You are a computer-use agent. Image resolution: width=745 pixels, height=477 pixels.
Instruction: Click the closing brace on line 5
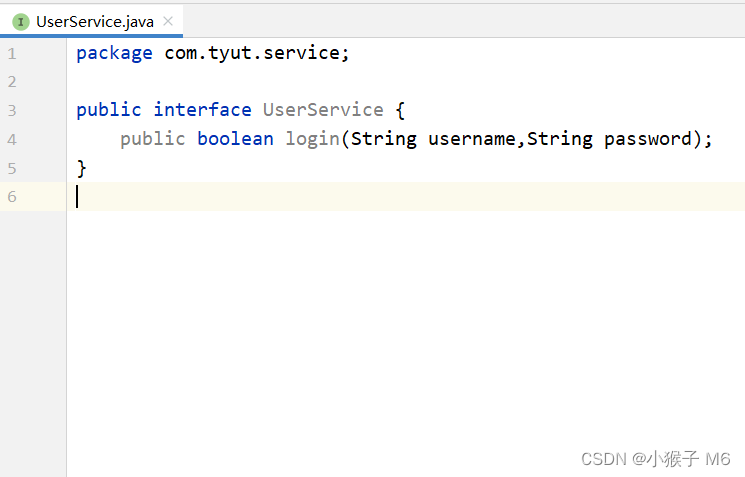[x=82, y=168]
